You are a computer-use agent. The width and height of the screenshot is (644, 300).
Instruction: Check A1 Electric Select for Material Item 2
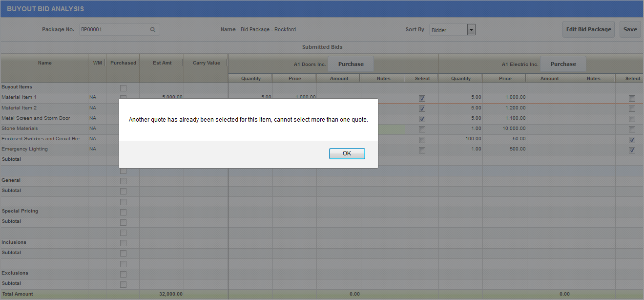[x=632, y=109]
